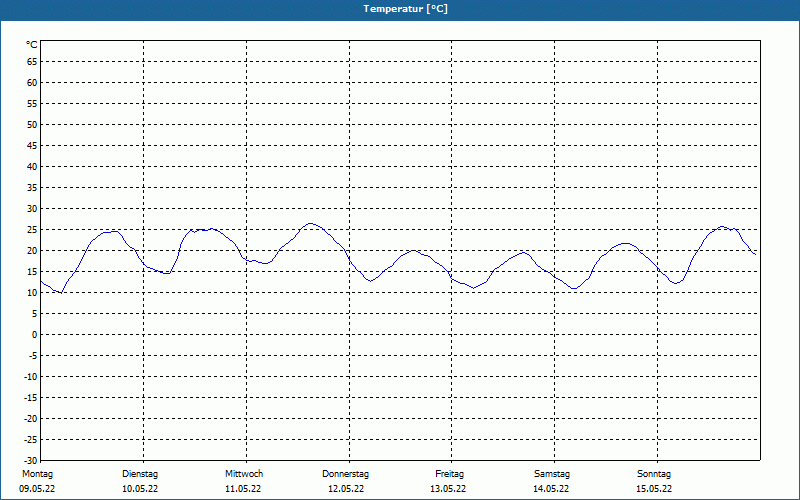
Task: Select the Montag day label
Action: (x=37, y=474)
